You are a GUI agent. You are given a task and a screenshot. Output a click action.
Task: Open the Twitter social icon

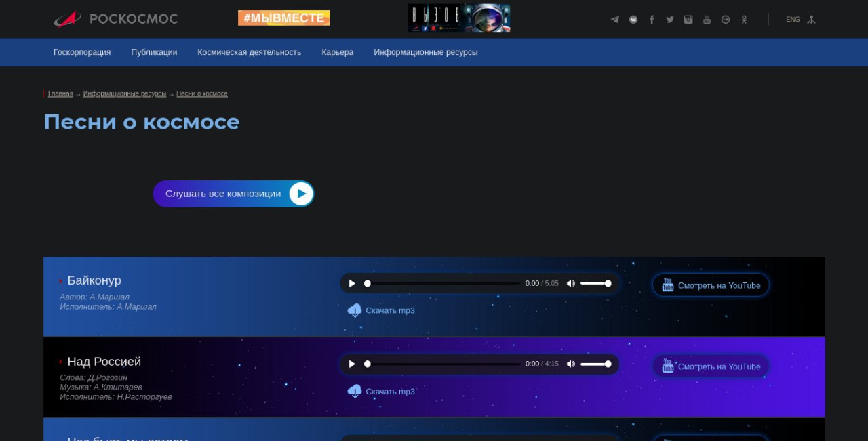(x=670, y=20)
